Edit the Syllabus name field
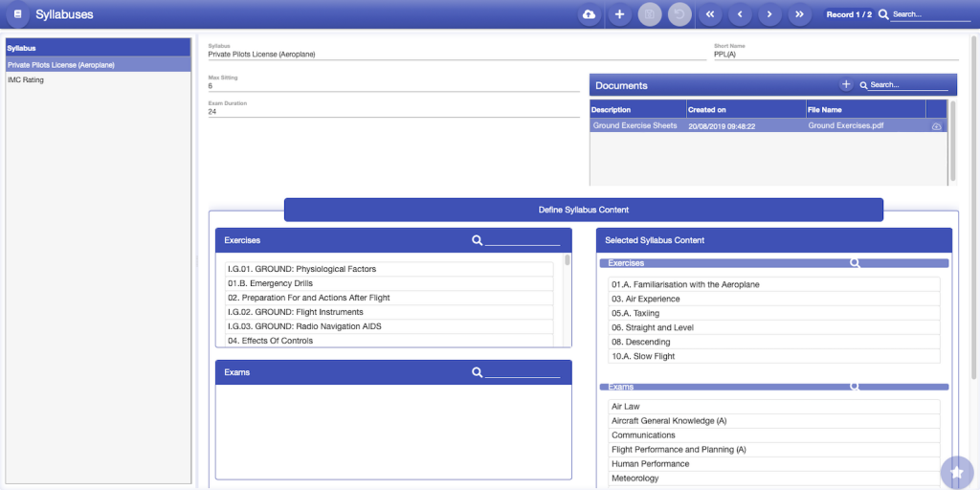 coord(457,55)
